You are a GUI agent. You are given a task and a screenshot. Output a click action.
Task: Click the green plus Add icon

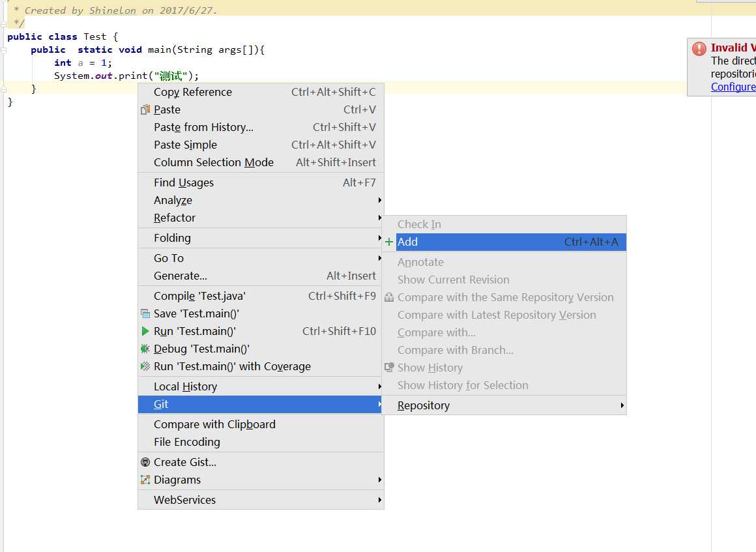click(x=389, y=242)
